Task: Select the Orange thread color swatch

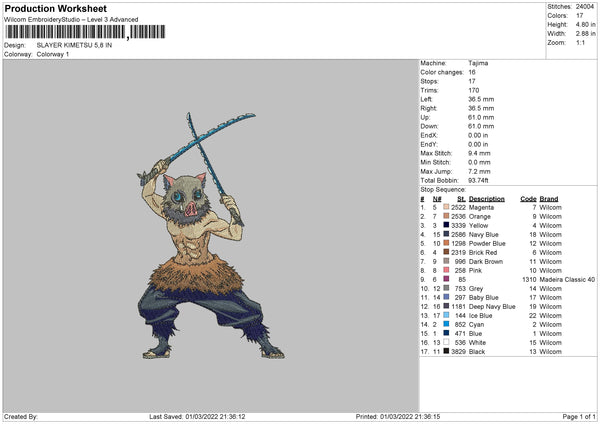Action: click(446, 216)
